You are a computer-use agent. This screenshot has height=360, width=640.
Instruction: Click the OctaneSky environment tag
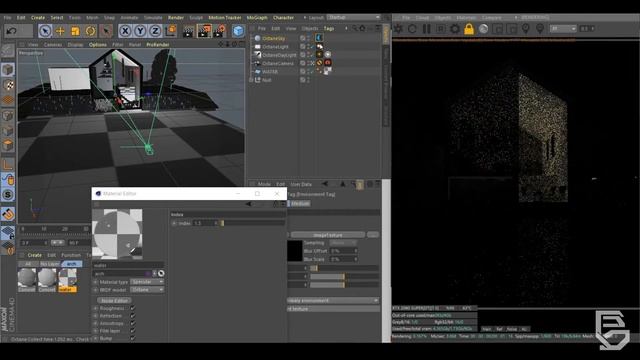pyautogui.click(x=319, y=38)
